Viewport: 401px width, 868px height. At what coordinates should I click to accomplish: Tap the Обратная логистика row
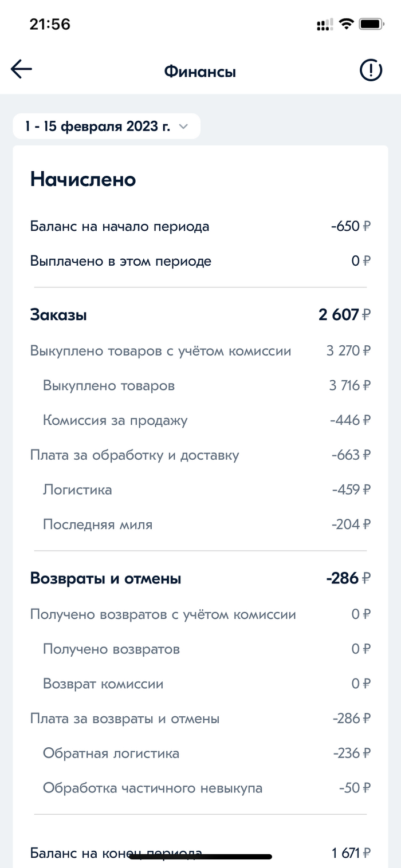tap(111, 753)
